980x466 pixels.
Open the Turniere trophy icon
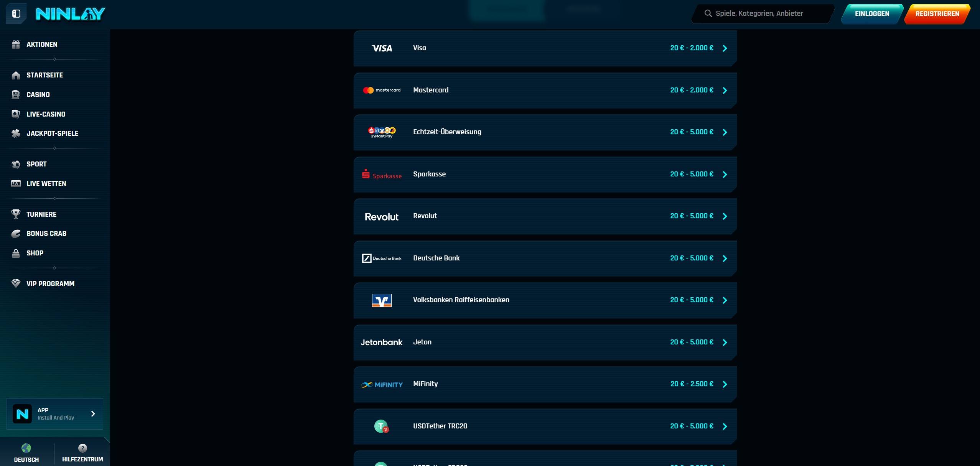click(16, 214)
